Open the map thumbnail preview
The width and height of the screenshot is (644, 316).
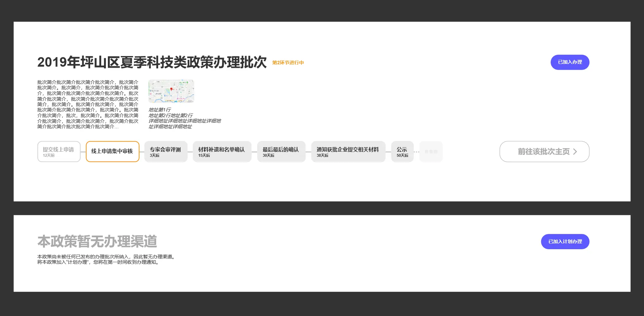pyautogui.click(x=171, y=91)
